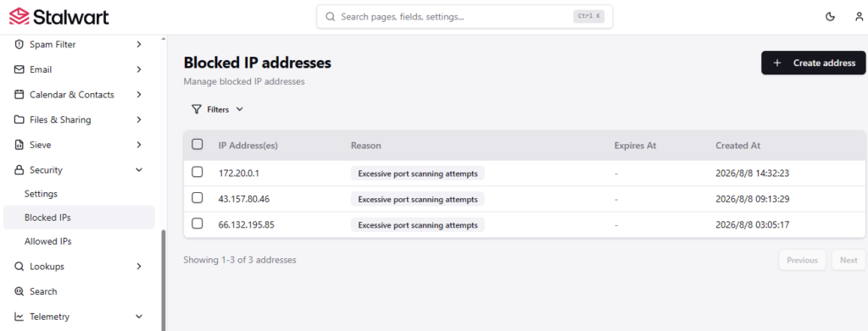Collapse the Telemetry section chevron
Viewport: 868px width, 331px height.
(x=139, y=317)
